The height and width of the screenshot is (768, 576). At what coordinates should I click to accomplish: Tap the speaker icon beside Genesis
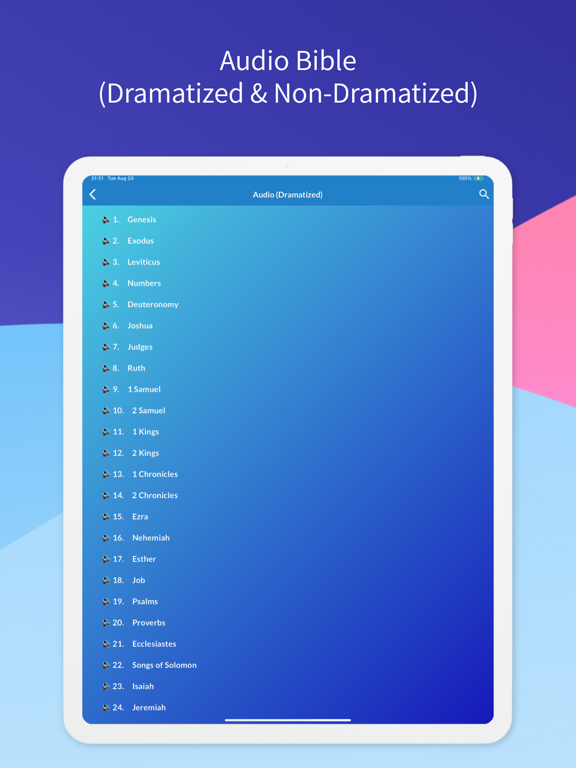pyautogui.click(x=105, y=220)
